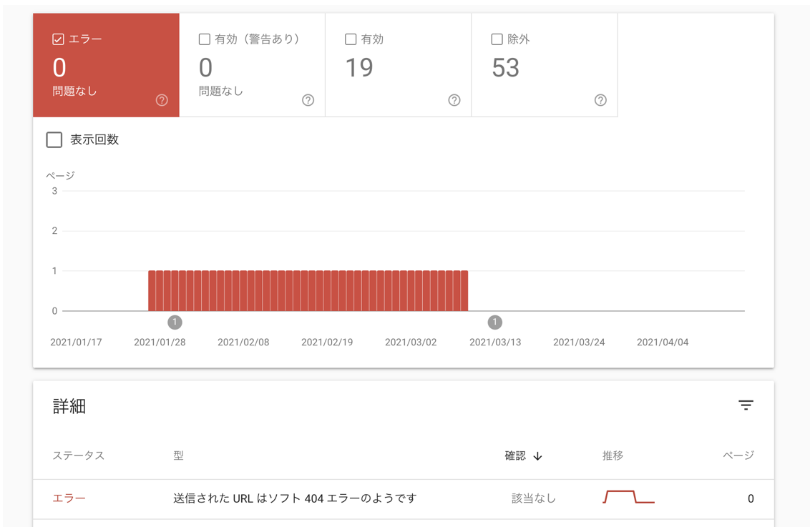Click the sort arrow beside 確認
This screenshot has height=532, width=810.
[x=538, y=456]
